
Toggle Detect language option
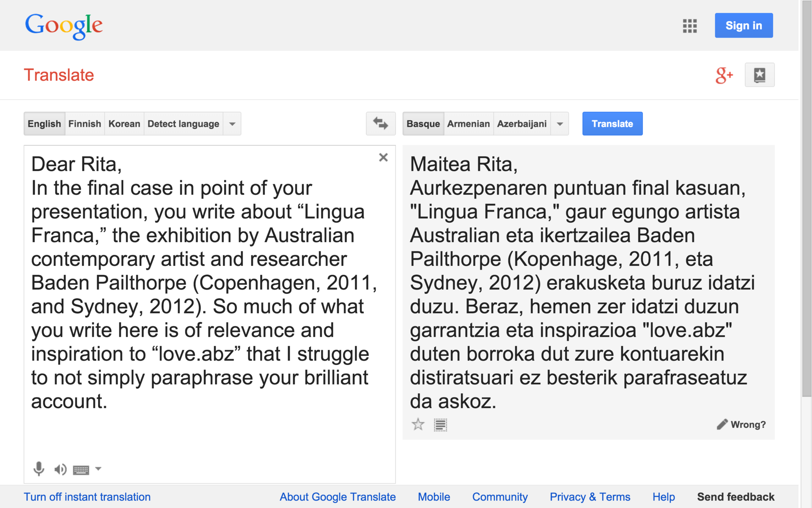click(x=183, y=124)
